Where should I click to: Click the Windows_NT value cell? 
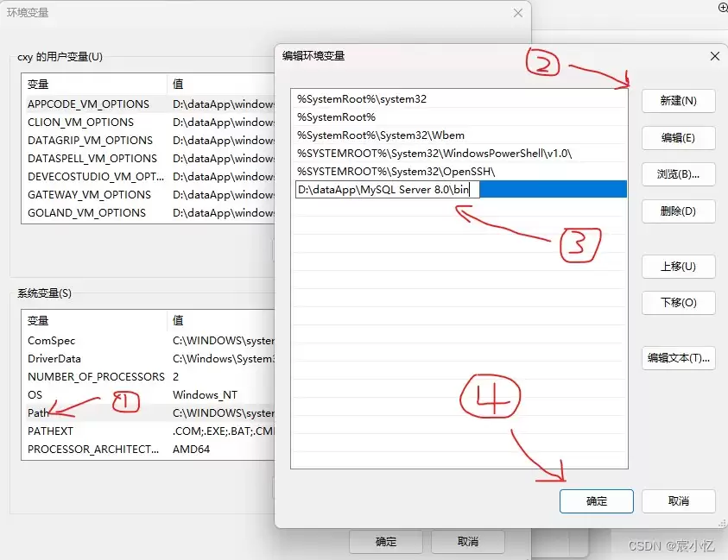coord(205,395)
